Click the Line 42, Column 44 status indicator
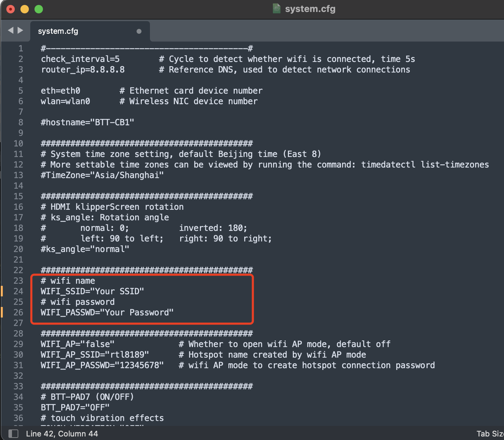Viewport: 504px width, 440px height. coord(62,434)
